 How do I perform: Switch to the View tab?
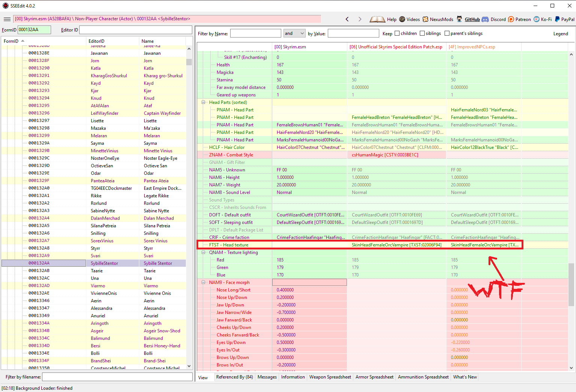pos(203,377)
